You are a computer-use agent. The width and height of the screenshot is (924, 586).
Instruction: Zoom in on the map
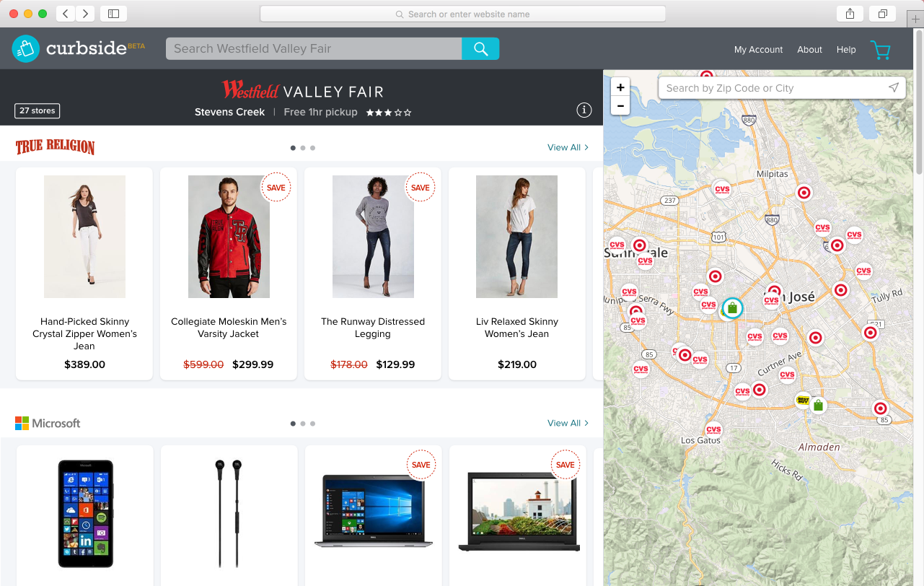pos(620,87)
